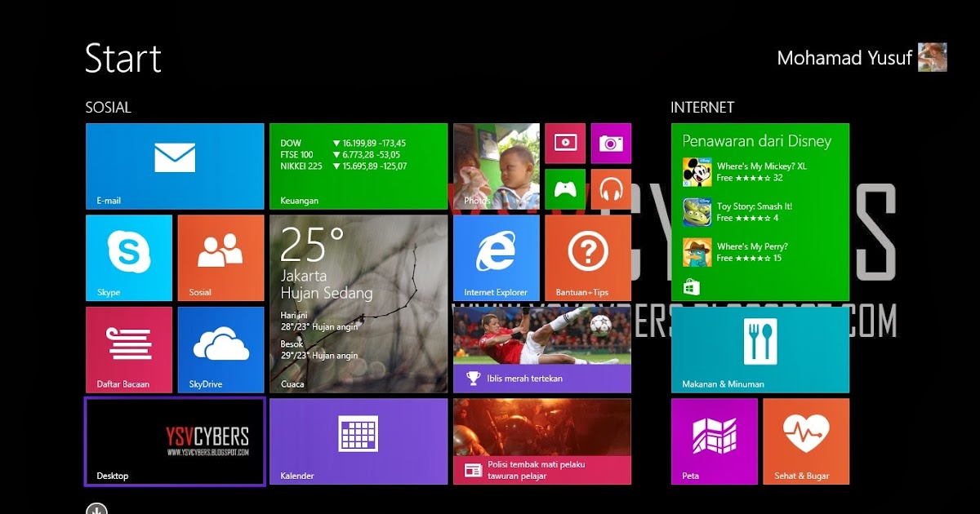Launch the Skype tile
Image resolution: width=980 pixels, height=514 pixels.
click(129, 258)
